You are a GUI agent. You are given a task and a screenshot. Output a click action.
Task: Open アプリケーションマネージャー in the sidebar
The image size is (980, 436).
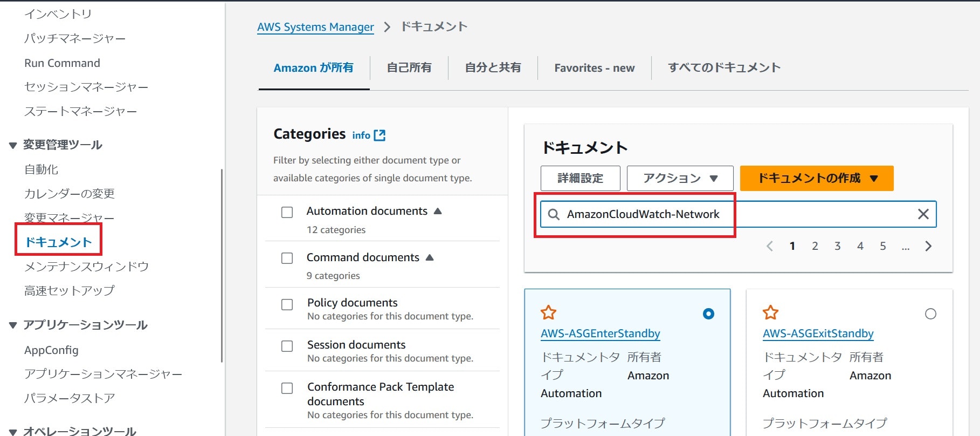pyautogui.click(x=103, y=374)
